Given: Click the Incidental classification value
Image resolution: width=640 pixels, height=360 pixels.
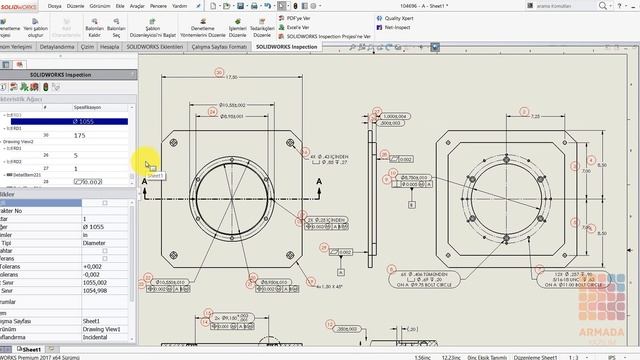Looking at the screenshot, I should (x=95, y=337).
